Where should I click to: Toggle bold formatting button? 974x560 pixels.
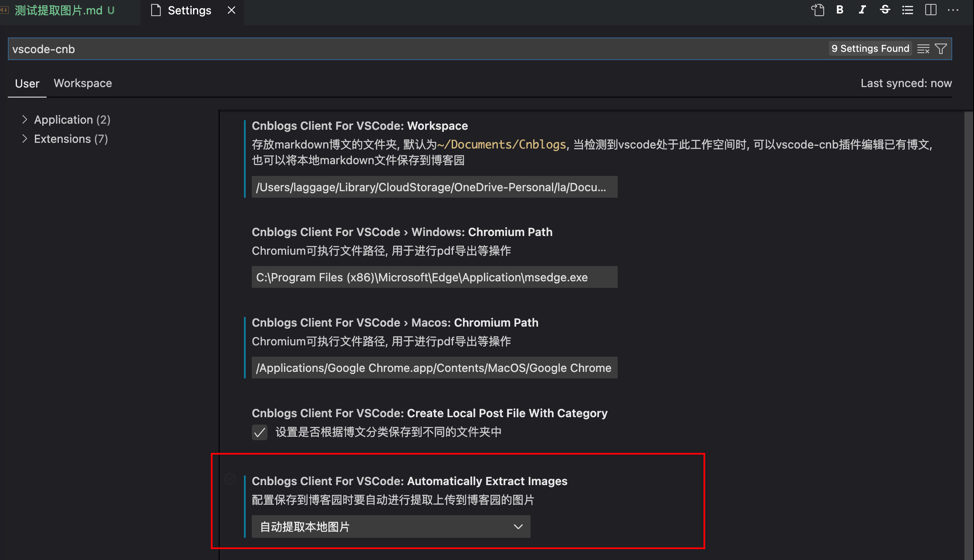click(840, 10)
